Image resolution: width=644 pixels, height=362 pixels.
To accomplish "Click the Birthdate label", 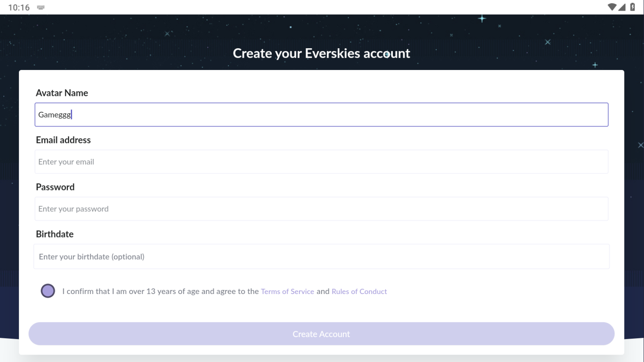I will 55,234.
